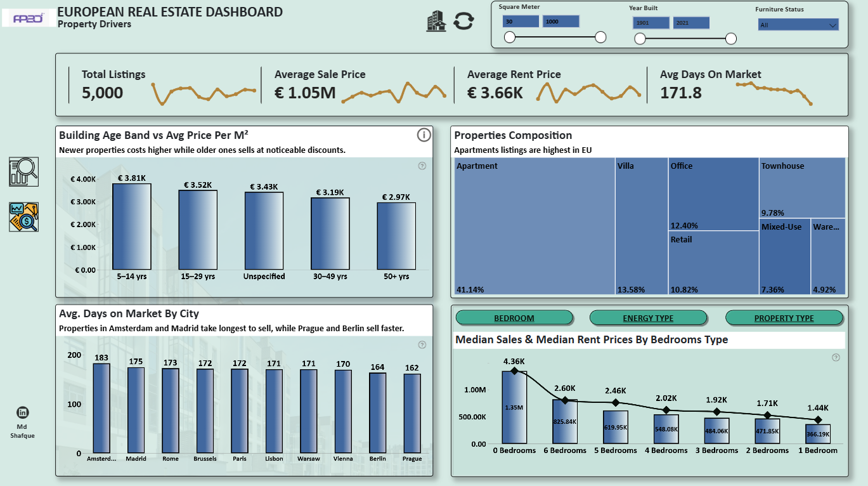The width and height of the screenshot is (868, 486).
Task: Show the BEDROOM view
Action: coord(514,318)
